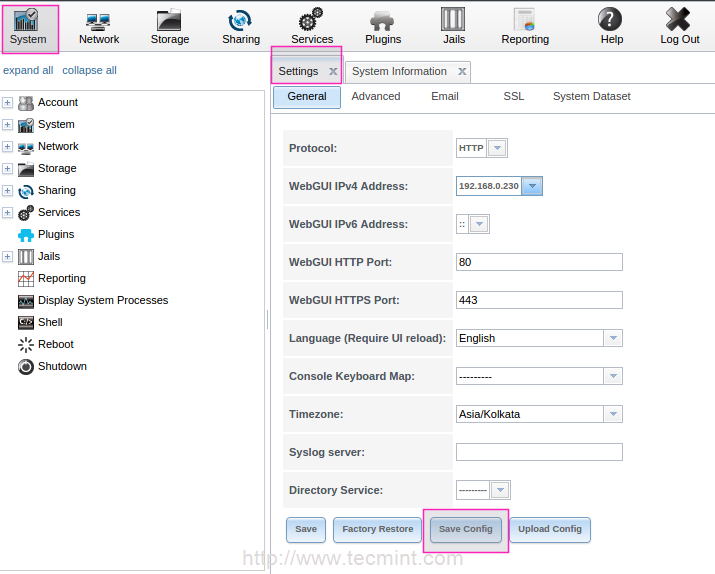715x574 pixels.
Task: Focus the WebGUI HTTPS Port field
Action: point(539,300)
